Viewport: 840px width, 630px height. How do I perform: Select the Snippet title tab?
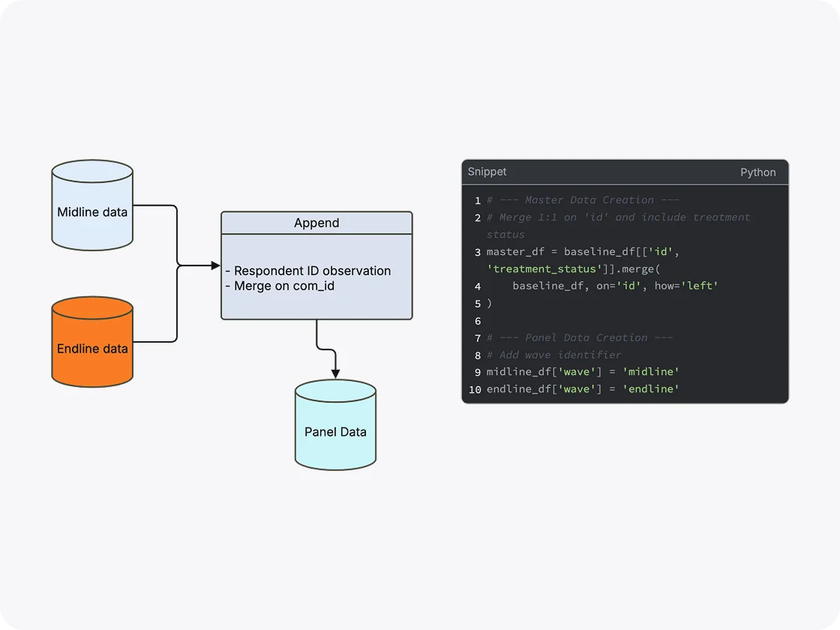tap(487, 172)
